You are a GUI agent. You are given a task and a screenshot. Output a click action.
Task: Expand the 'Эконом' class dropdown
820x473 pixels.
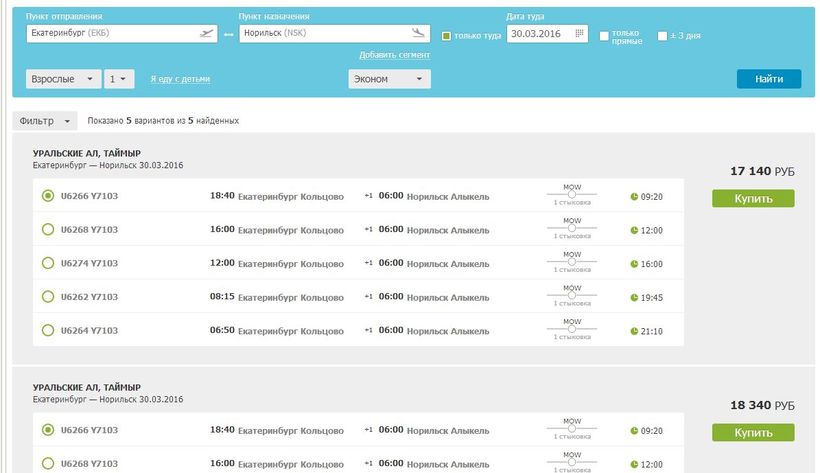(389, 79)
